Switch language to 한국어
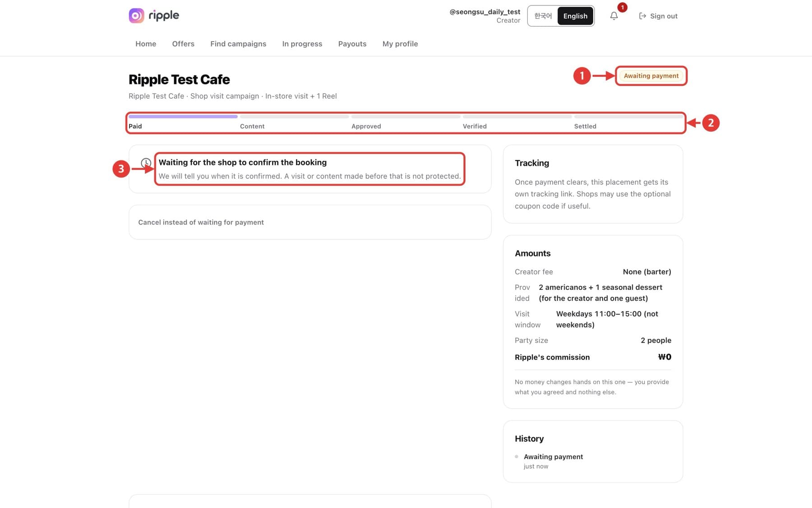This screenshot has height=508, width=812. point(543,16)
